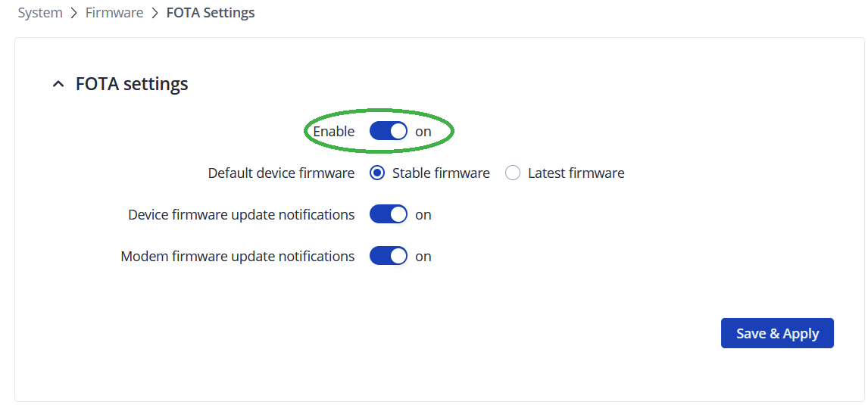
Task: Open Firmware in the breadcrumb path
Action: [x=114, y=13]
